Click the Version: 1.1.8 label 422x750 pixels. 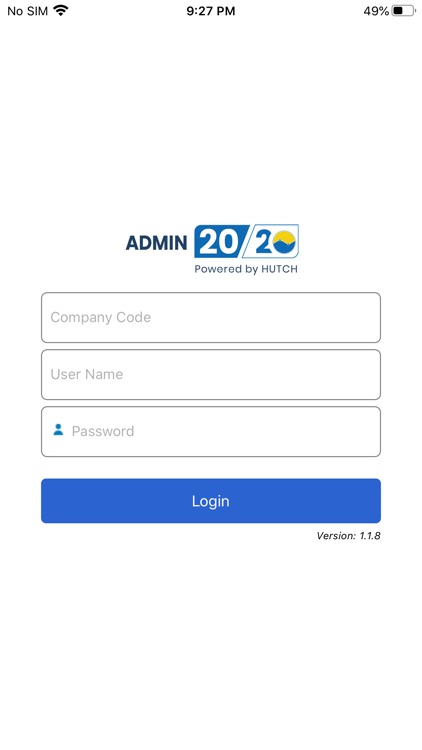348,536
